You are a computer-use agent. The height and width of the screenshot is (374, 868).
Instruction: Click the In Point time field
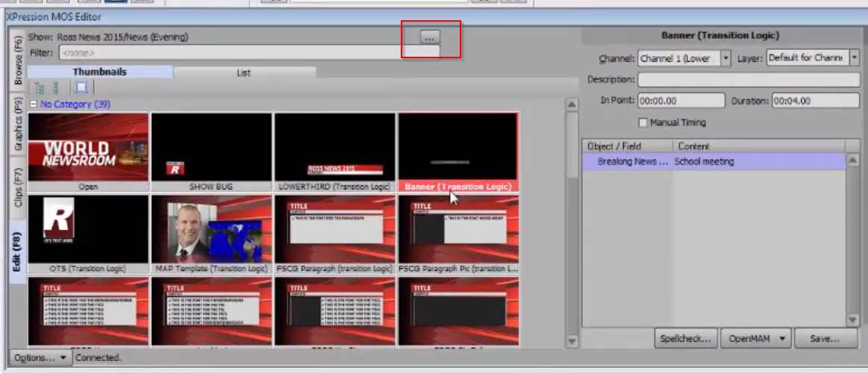click(681, 101)
